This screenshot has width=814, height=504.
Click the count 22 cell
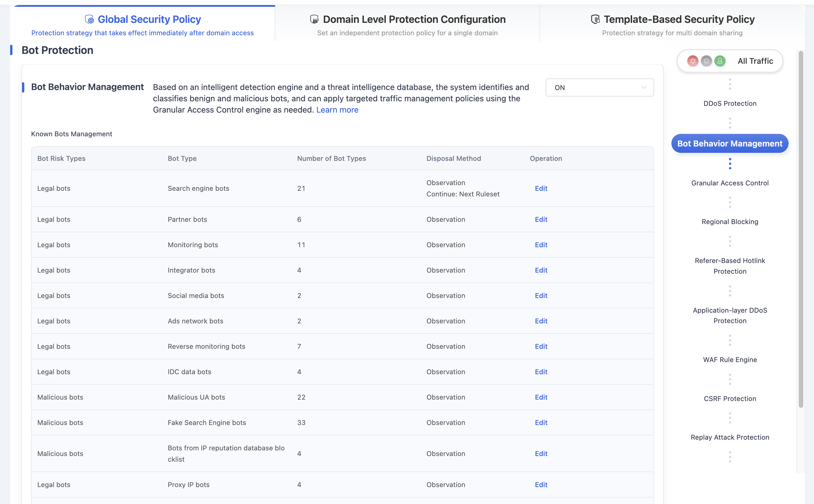click(301, 397)
